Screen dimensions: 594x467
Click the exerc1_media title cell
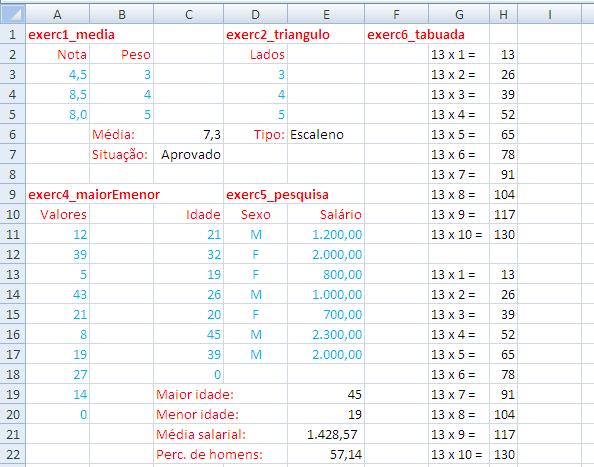click(57, 34)
